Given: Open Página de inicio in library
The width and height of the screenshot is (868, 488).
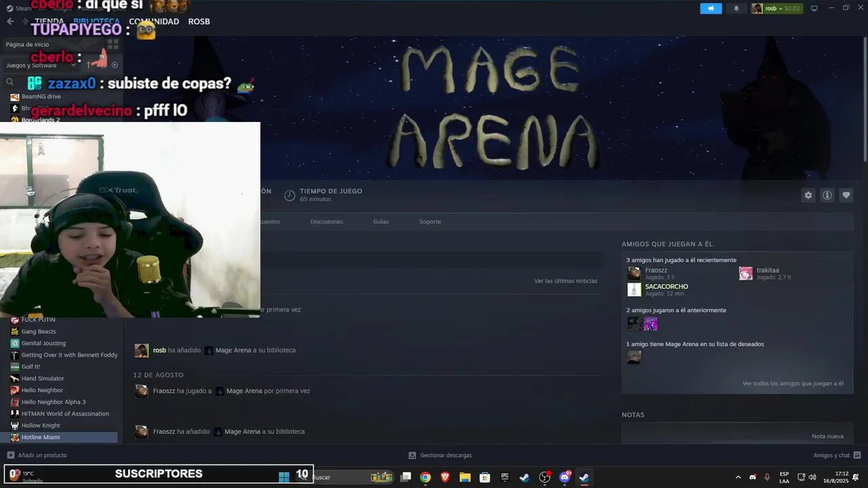Looking at the screenshot, I should pos(27,45).
